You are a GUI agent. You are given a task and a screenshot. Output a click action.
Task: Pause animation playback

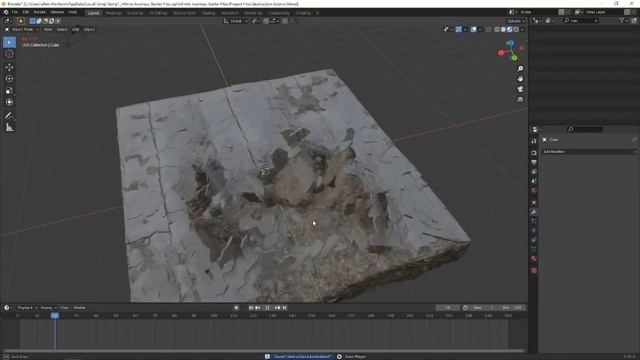268,308
